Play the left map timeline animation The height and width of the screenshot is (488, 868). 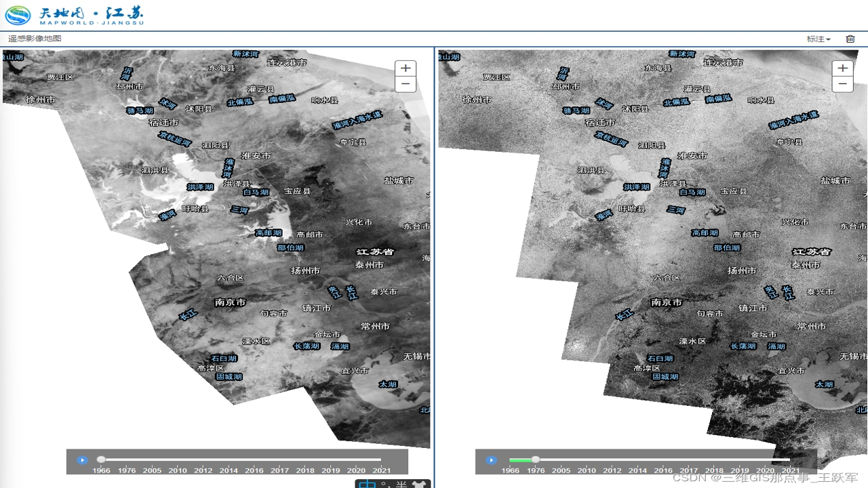pos(82,460)
